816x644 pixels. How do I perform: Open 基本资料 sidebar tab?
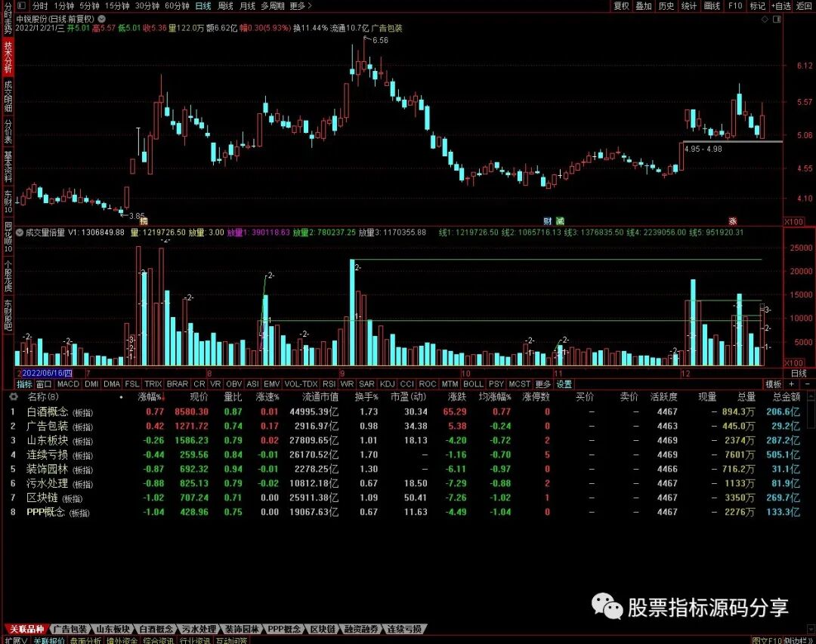pos(8,166)
